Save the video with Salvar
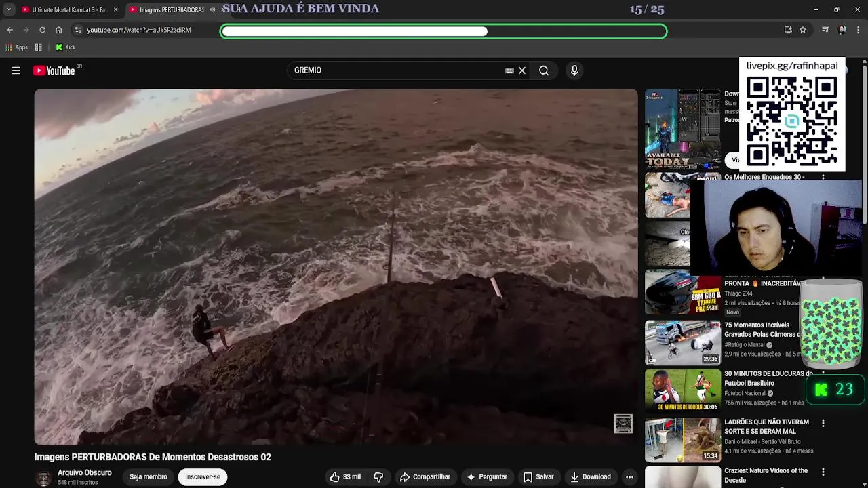868x488 pixels. coord(538,477)
